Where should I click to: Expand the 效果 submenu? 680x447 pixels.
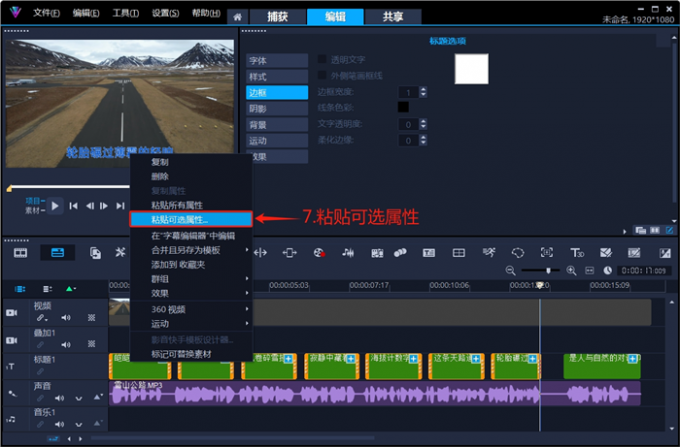pos(191,293)
